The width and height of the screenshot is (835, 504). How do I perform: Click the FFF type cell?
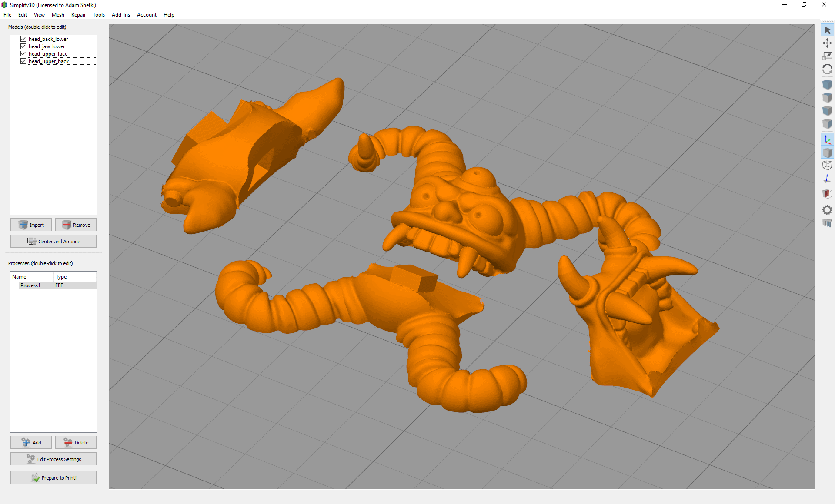coord(59,285)
